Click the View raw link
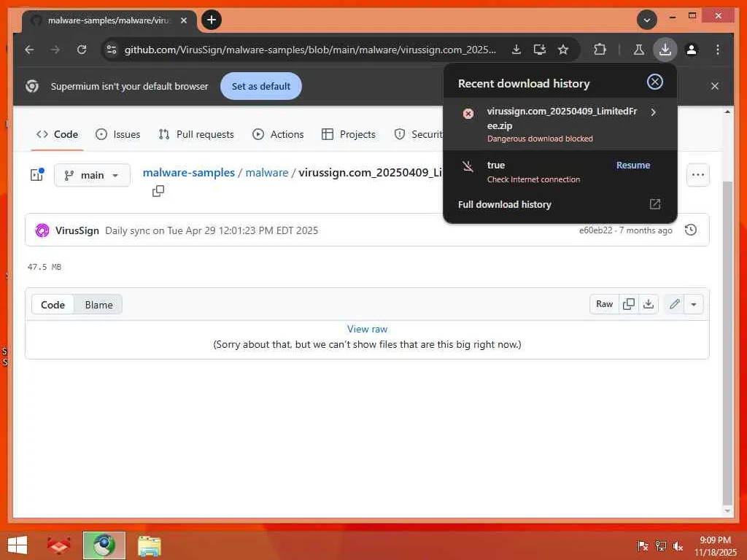Viewport: 747px width, 560px height. tap(367, 329)
